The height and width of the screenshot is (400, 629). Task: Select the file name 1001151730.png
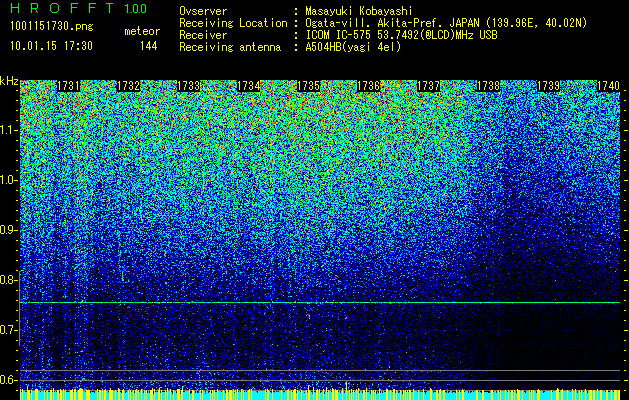52,26
